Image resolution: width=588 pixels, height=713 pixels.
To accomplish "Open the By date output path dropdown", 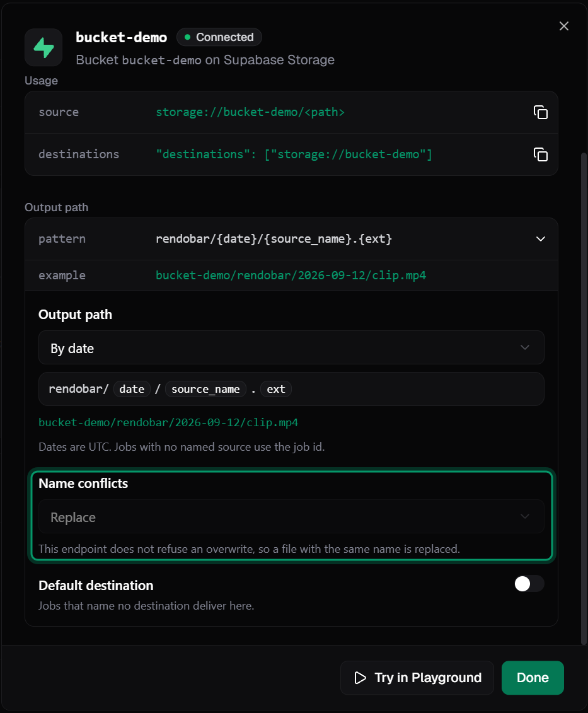I will [292, 348].
